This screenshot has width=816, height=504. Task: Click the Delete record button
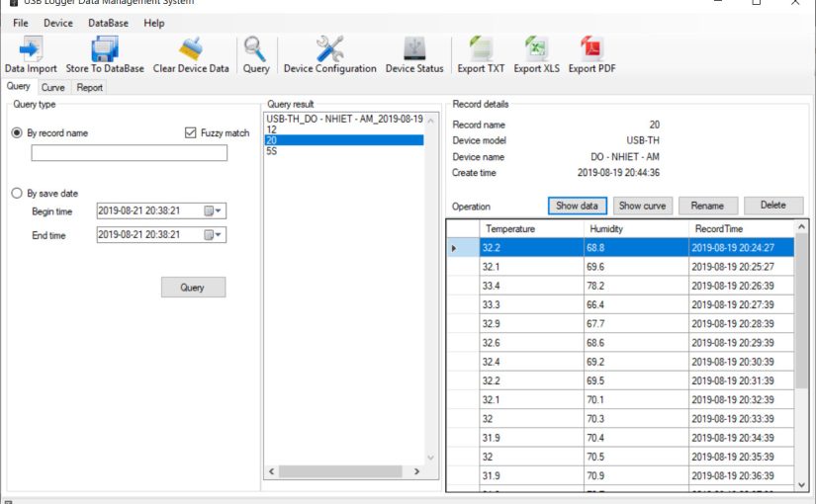(772, 206)
